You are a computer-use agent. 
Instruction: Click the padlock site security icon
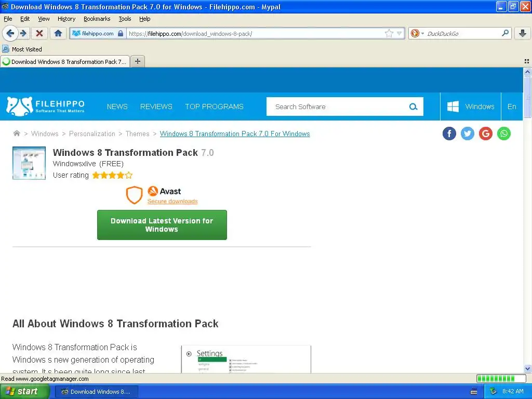pos(121,33)
